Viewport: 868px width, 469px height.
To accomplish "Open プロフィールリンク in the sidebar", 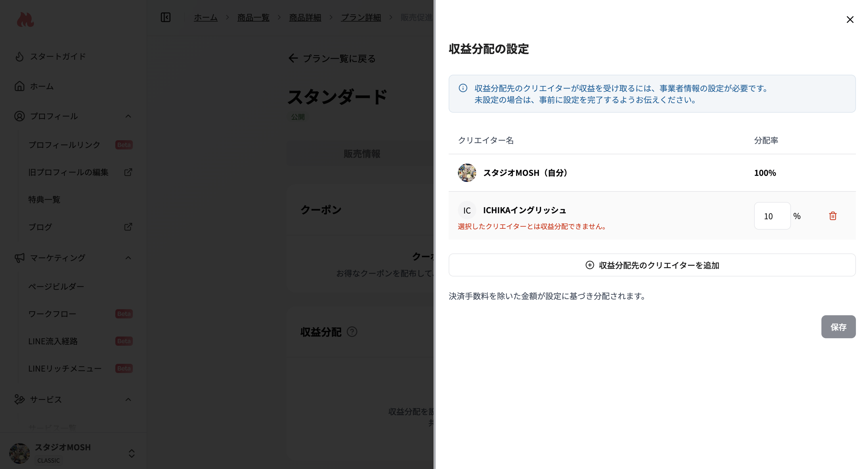I will 64,145.
